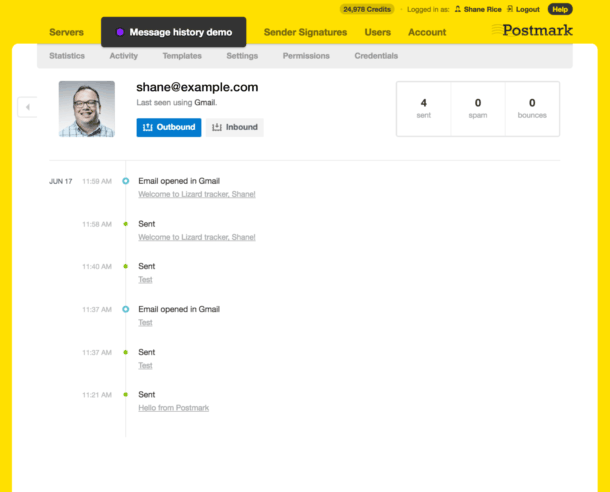
Task: Show Inbound messages
Action: 235,127
